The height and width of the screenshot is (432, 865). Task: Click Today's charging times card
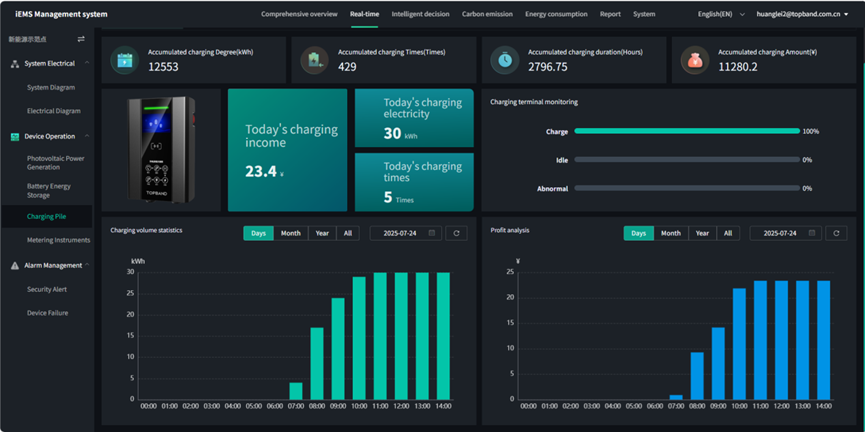(414, 182)
